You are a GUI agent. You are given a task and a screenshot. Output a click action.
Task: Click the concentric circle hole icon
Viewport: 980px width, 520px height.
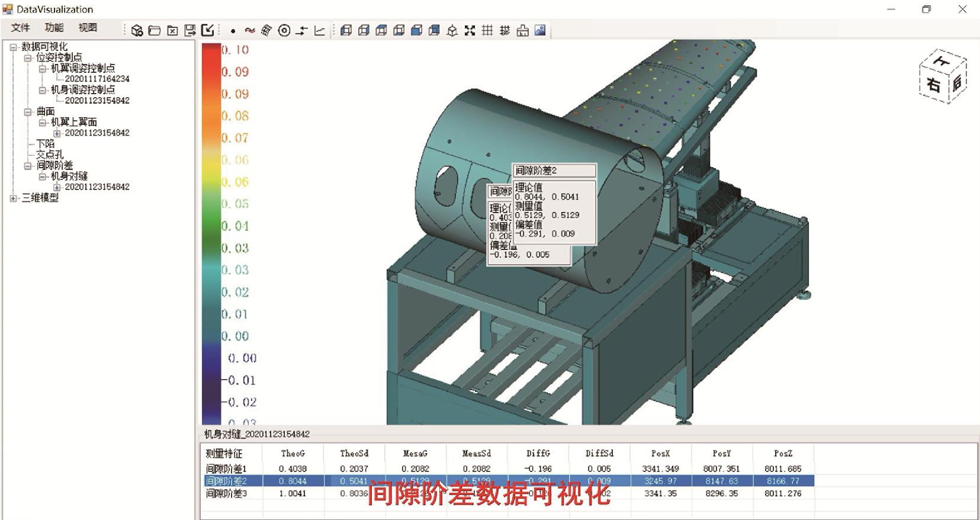[x=284, y=30]
